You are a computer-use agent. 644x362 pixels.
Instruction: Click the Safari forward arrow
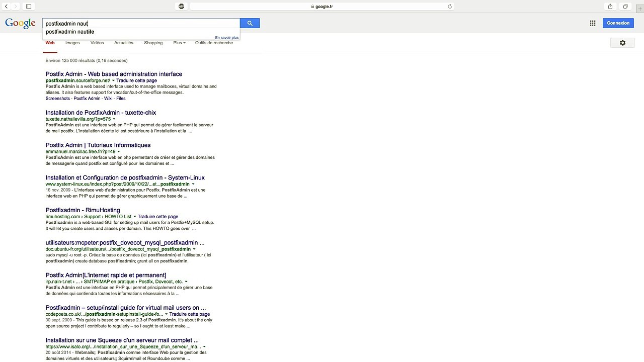tap(16, 7)
